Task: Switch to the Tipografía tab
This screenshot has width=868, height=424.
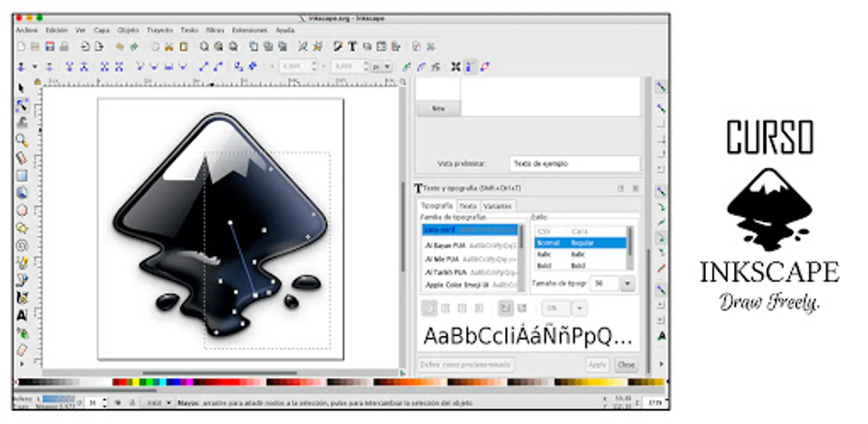Action: (x=437, y=206)
